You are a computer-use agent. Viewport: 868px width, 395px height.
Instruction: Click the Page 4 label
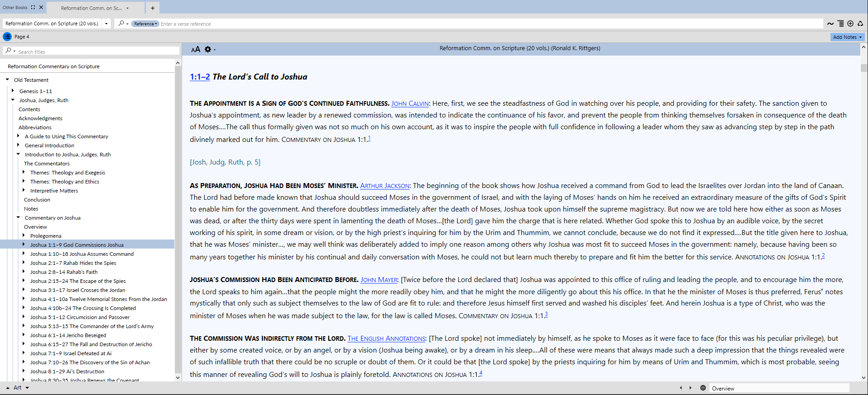pyautogui.click(x=22, y=37)
